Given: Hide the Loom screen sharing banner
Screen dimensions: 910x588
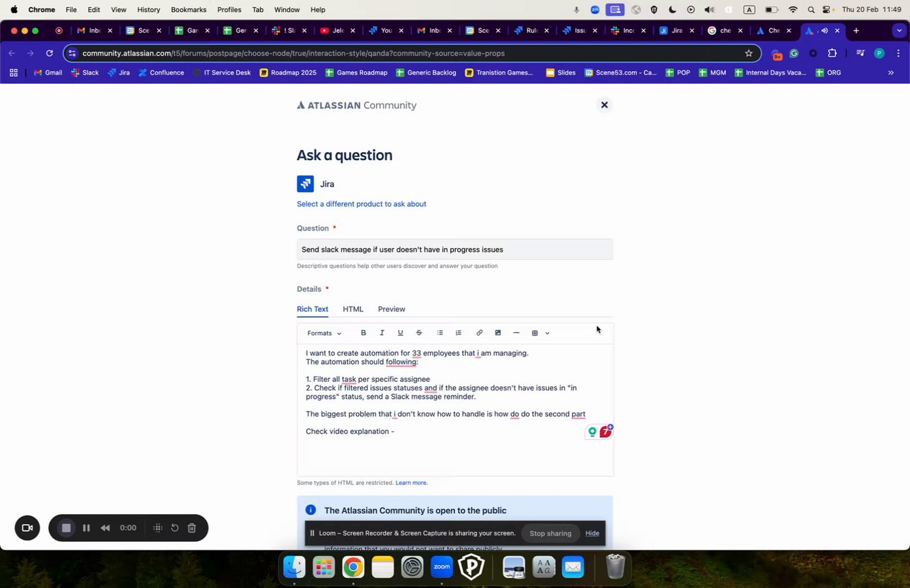Looking at the screenshot, I should tap(592, 533).
